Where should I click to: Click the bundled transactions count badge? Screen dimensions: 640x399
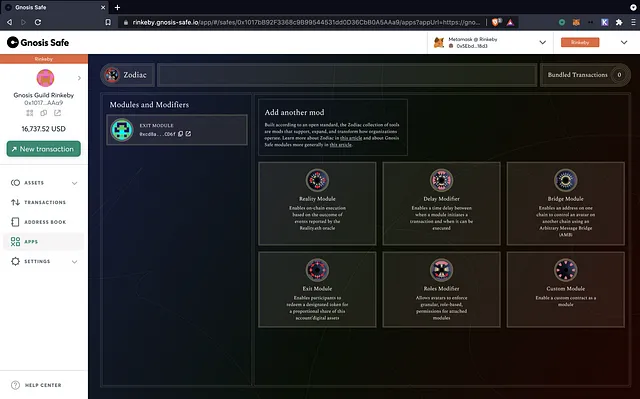619,75
